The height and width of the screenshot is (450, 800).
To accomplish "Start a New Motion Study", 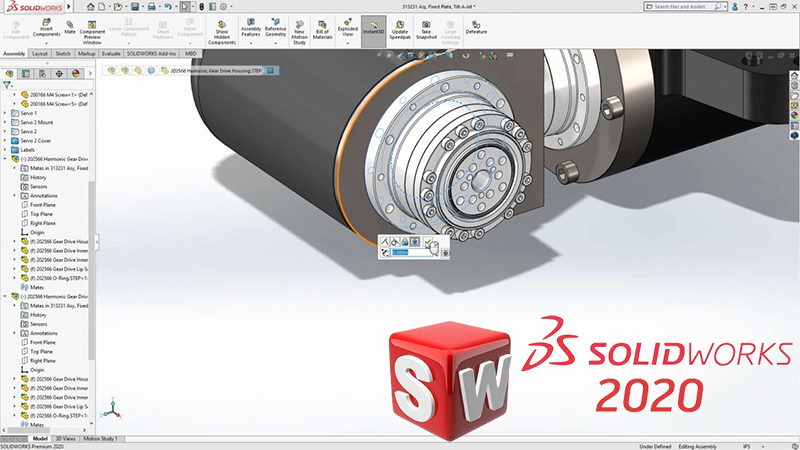I will point(299,33).
